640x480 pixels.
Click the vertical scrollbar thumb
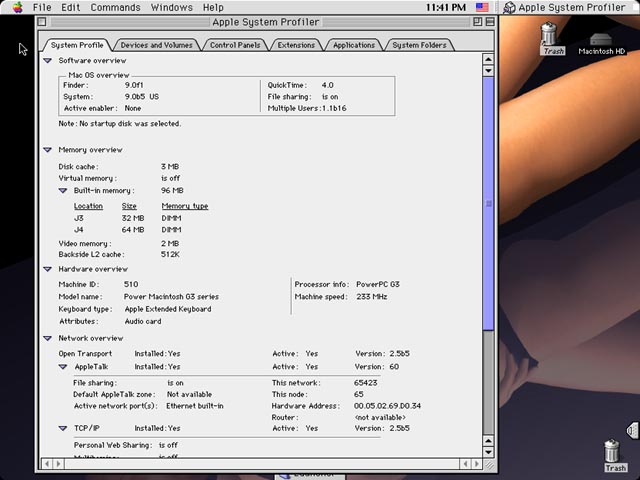[488, 204]
